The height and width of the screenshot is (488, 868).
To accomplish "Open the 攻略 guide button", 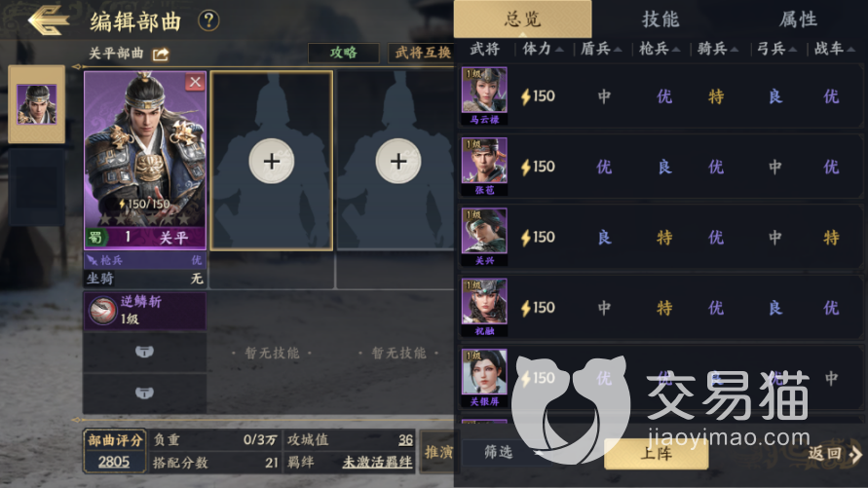I will [343, 53].
